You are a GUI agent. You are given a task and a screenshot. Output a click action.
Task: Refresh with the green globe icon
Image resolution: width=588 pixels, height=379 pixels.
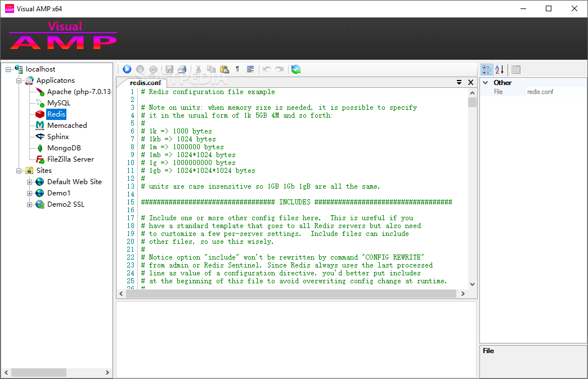tap(296, 69)
